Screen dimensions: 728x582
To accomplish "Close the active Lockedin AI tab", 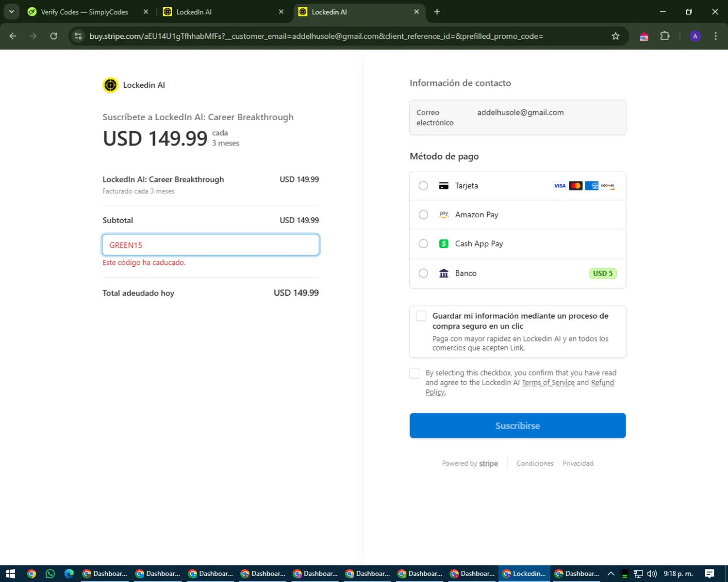I will point(416,12).
